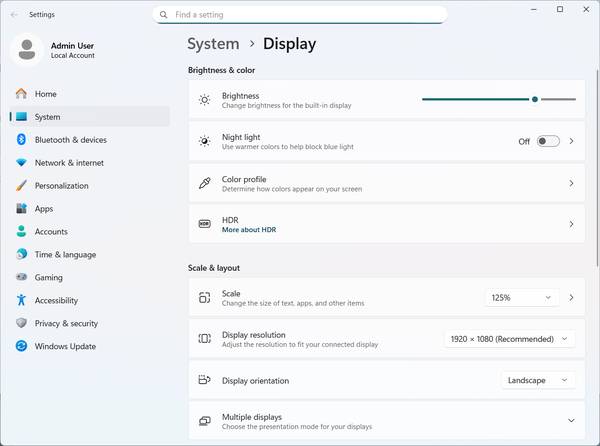Select Privacy & security in navigation
The height and width of the screenshot is (446, 600).
coord(90,323)
